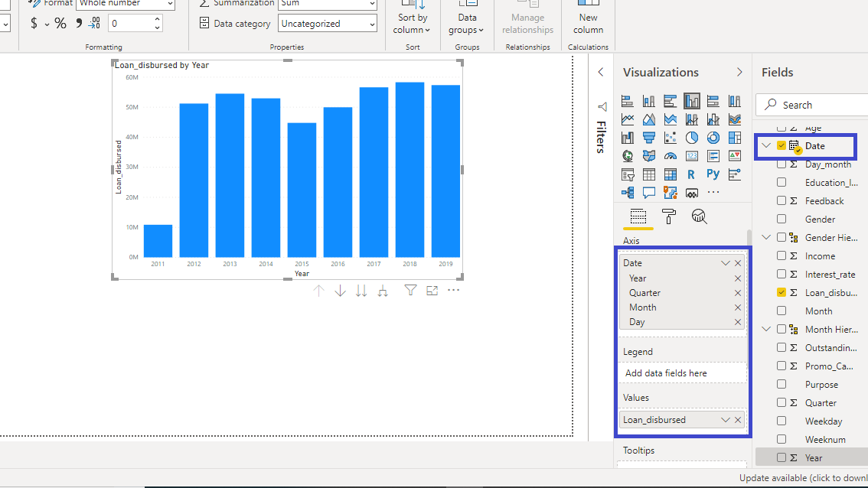
Task: Click the New column button
Action: tap(588, 19)
